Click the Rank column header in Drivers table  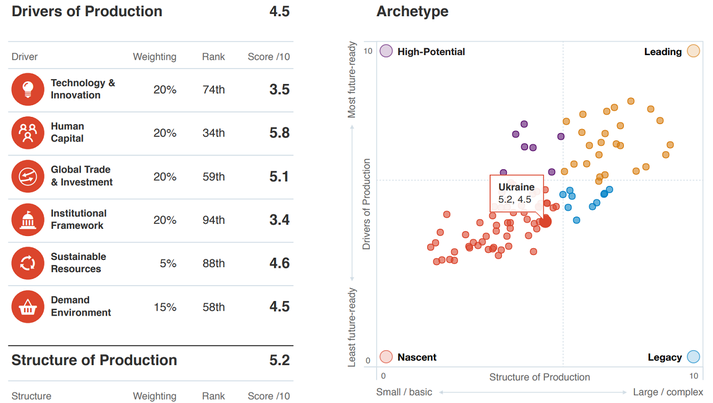tap(213, 57)
